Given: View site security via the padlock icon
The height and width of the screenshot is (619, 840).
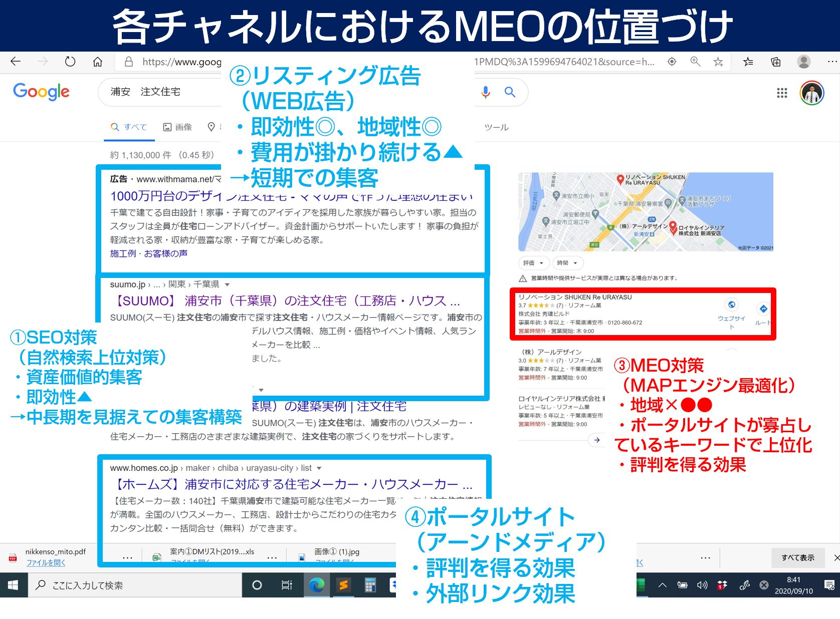Looking at the screenshot, I should click(x=129, y=62).
